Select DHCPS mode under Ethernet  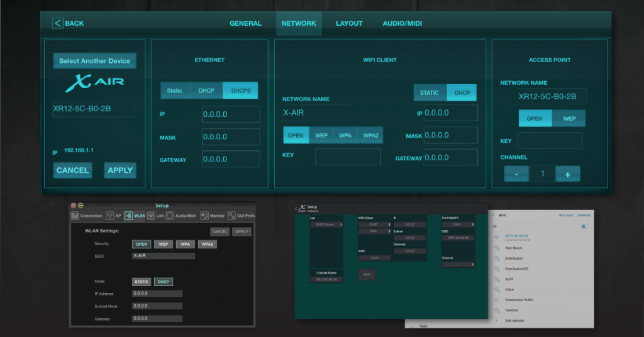click(240, 91)
